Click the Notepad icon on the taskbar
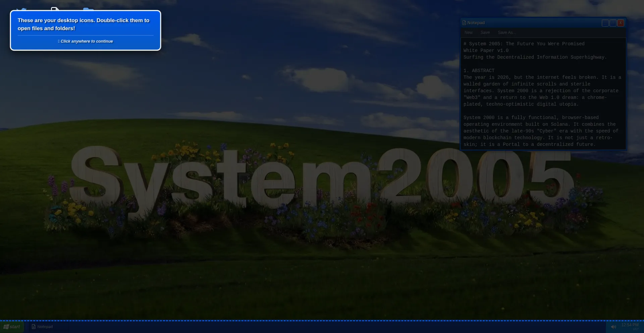 click(42, 326)
